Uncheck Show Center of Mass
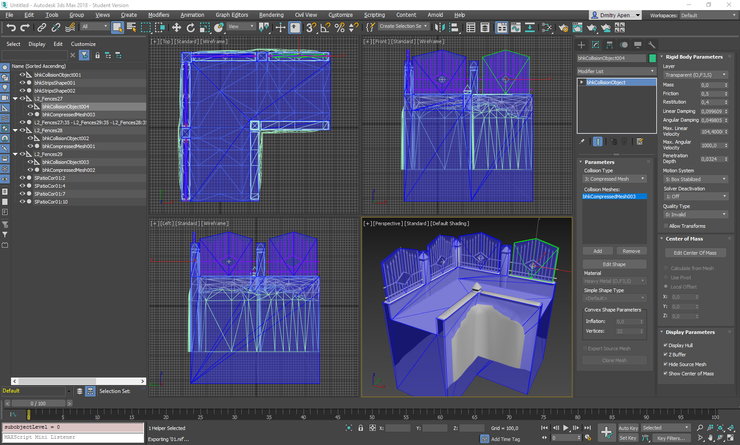Image resolution: width=740 pixels, height=445 pixels. tap(667, 372)
